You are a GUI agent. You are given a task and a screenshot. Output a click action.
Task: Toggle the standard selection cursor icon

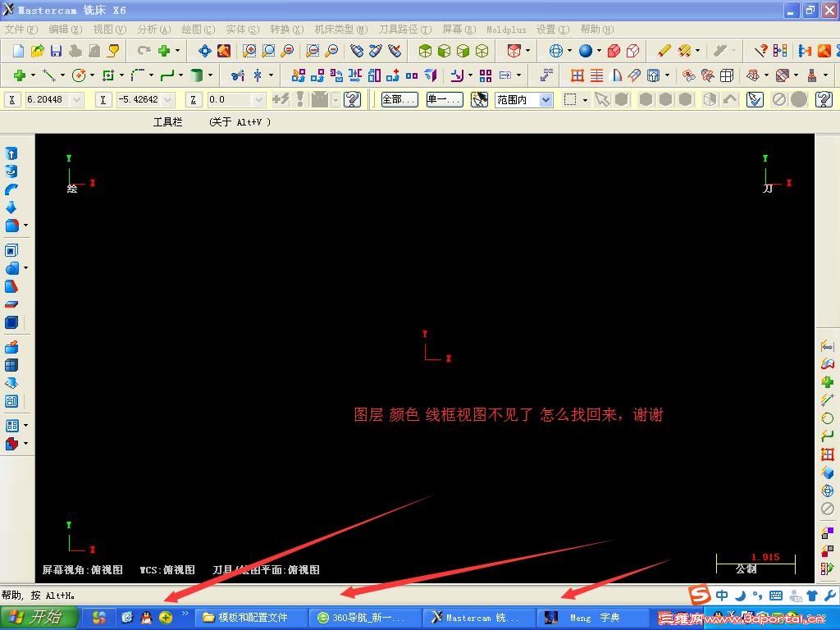(x=602, y=99)
